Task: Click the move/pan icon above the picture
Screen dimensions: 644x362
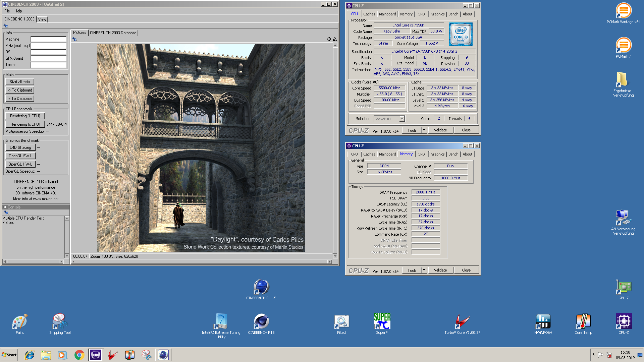Action: [329, 39]
